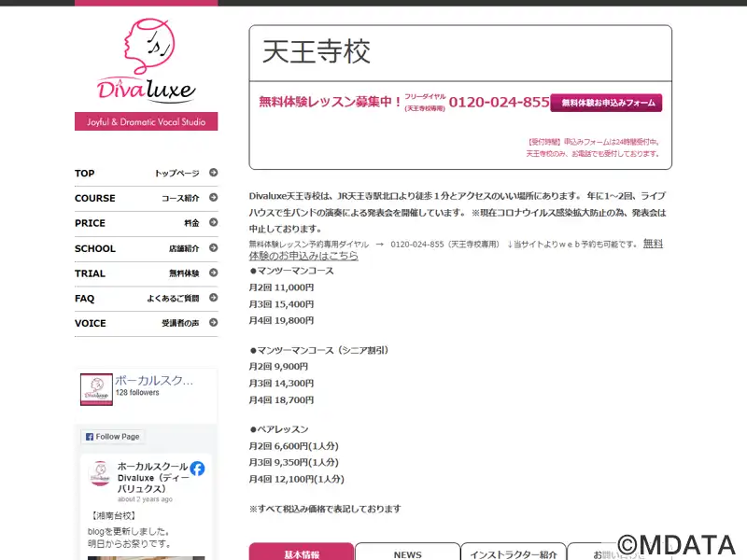The height and width of the screenshot is (560, 747).
Task: Switch to the NEWS tab
Action: point(408,553)
